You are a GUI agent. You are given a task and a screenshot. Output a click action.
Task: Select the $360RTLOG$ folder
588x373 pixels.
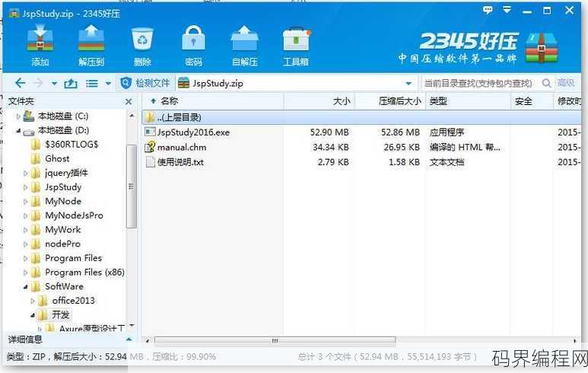[72, 144]
